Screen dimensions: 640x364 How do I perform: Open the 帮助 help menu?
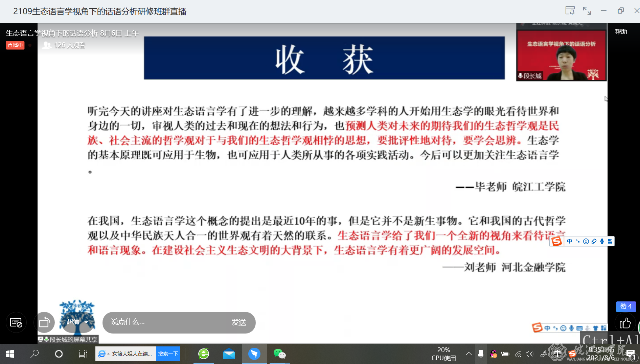click(x=621, y=32)
